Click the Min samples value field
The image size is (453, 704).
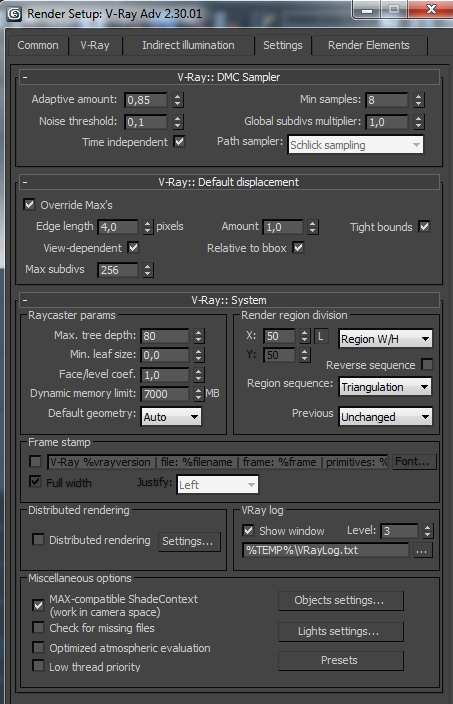387,100
